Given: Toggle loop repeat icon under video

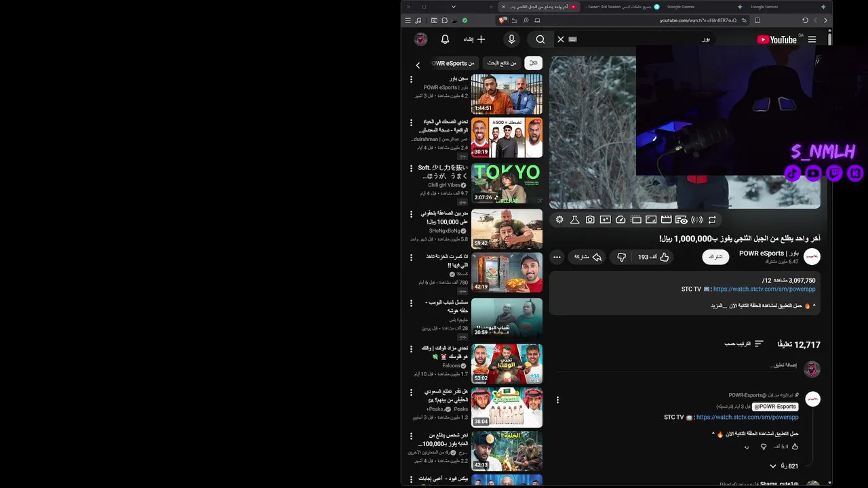Looking at the screenshot, I should [x=712, y=220].
